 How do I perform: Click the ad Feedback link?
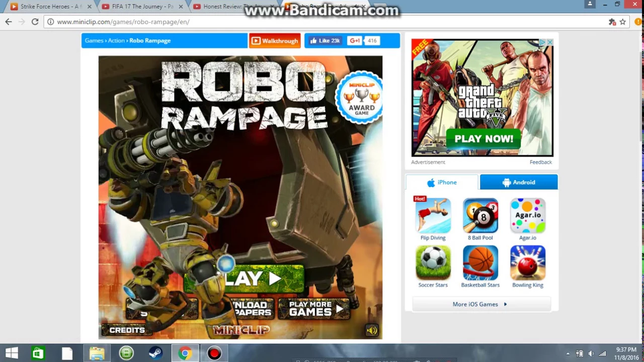click(x=540, y=162)
